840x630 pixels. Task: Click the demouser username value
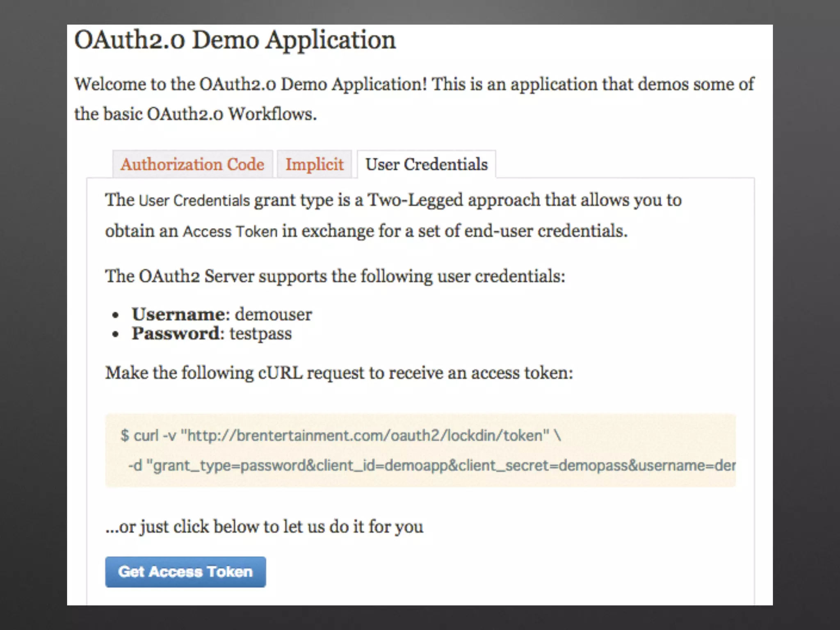point(273,315)
